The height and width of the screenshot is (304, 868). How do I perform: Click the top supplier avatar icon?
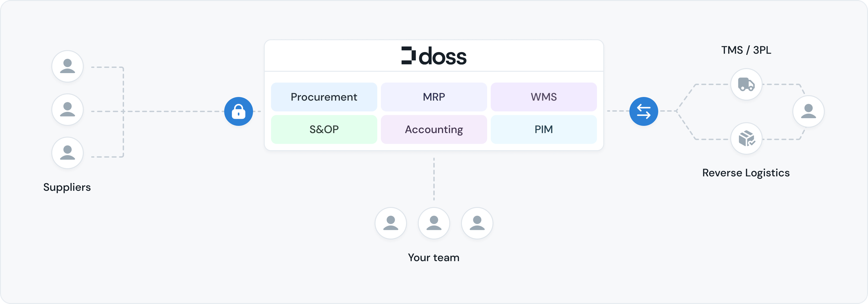67,66
